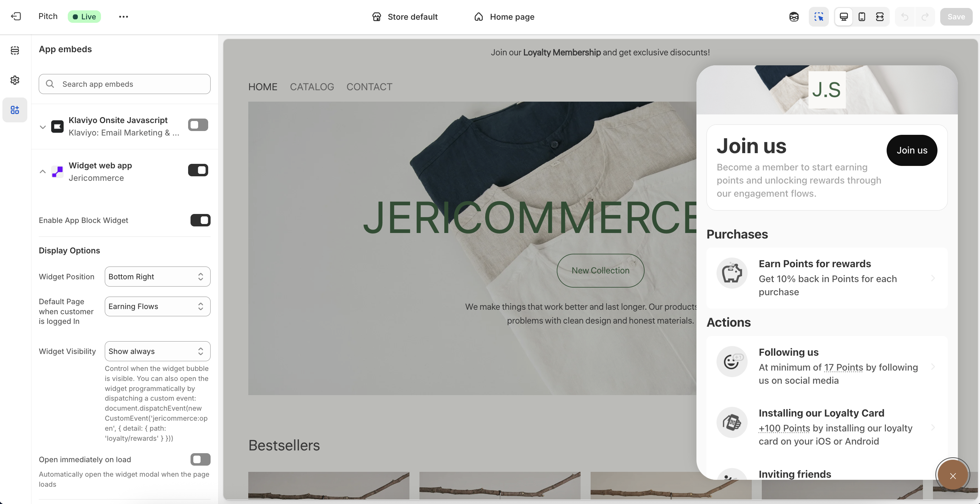The image size is (980, 504).
Task: Click the Search app embeds field
Action: click(124, 84)
